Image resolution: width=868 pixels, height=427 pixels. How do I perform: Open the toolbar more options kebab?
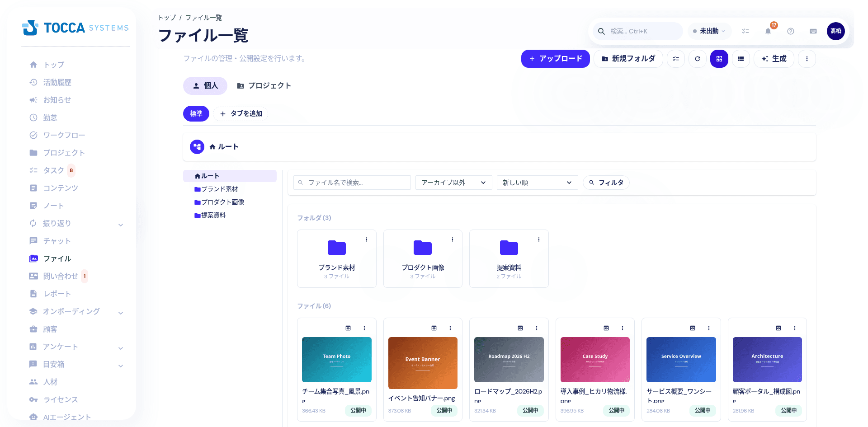pos(807,59)
